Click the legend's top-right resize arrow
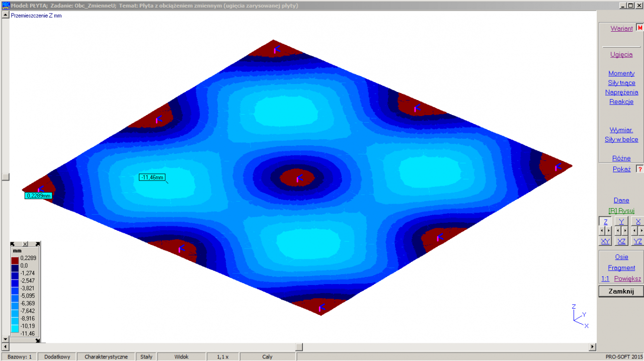This screenshot has height=361, width=644. click(37, 244)
